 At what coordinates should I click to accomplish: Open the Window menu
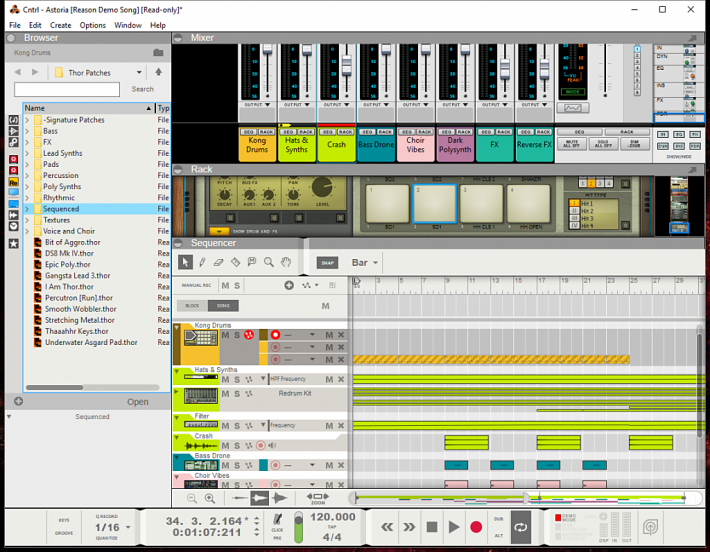128,25
